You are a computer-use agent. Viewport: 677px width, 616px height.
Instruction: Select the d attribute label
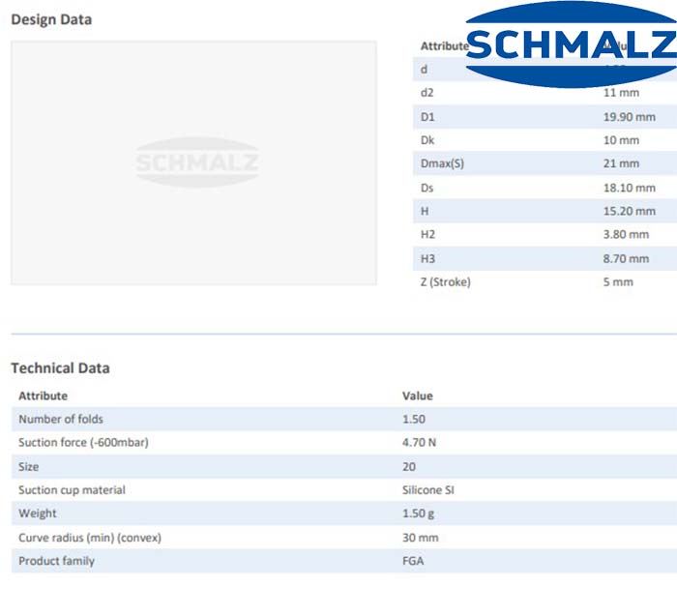click(424, 69)
